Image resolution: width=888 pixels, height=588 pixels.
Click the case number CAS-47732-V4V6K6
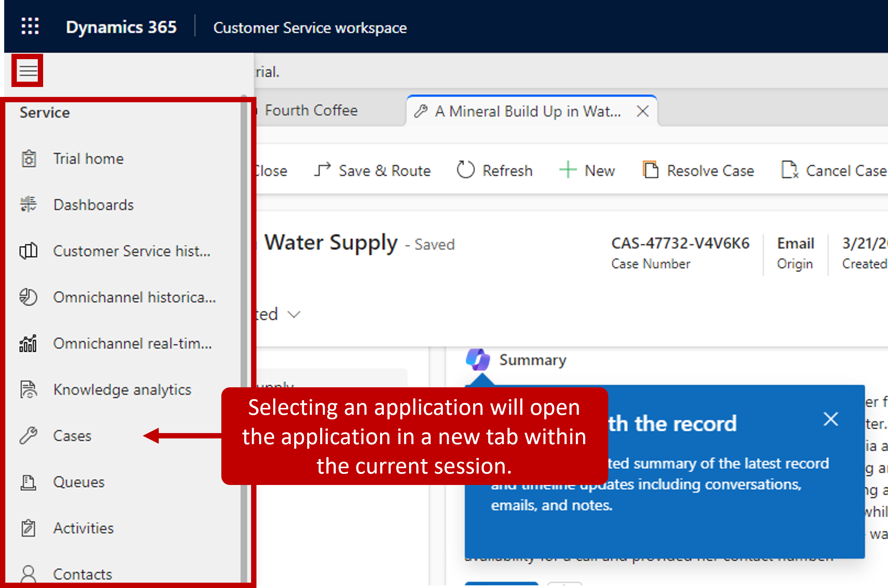point(680,243)
